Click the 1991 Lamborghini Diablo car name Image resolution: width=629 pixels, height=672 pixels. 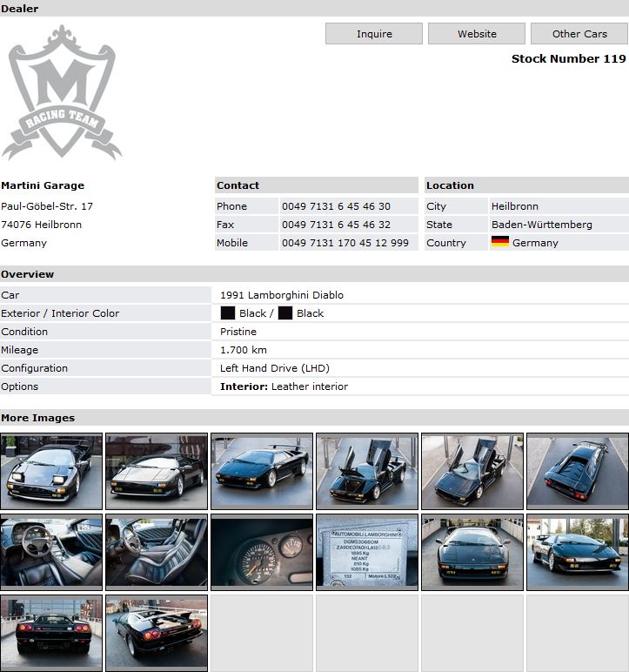point(282,295)
